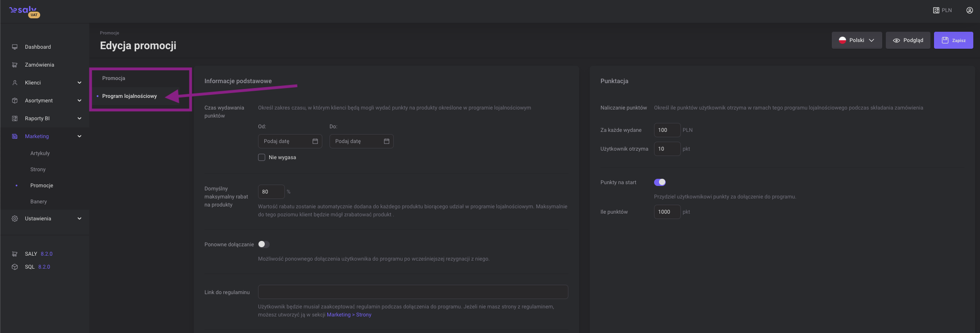Image resolution: width=980 pixels, height=333 pixels.
Task: Click the Podgląd preview button
Action: (908, 40)
